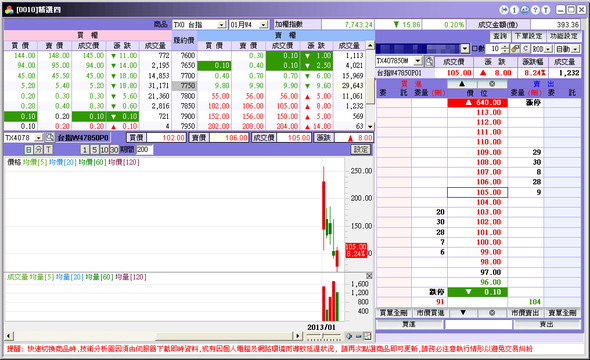This screenshot has width=590, height=360.
Task: Click the quantity (口數) spinner arrows
Action: [505, 49]
